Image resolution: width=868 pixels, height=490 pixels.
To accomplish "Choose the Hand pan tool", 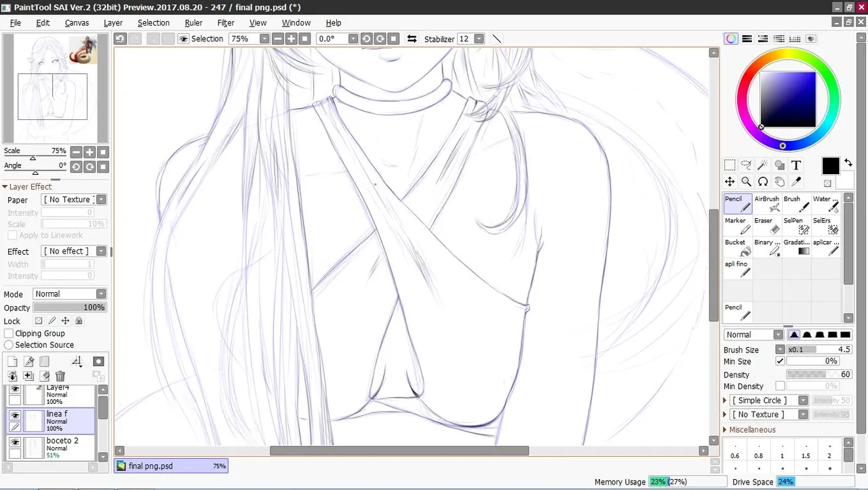I will [779, 182].
